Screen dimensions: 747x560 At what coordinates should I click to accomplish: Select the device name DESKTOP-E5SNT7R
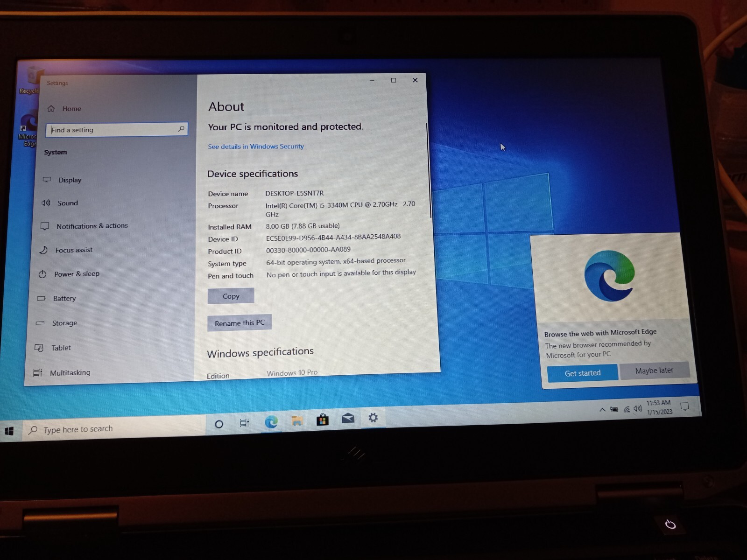pos(294,193)
